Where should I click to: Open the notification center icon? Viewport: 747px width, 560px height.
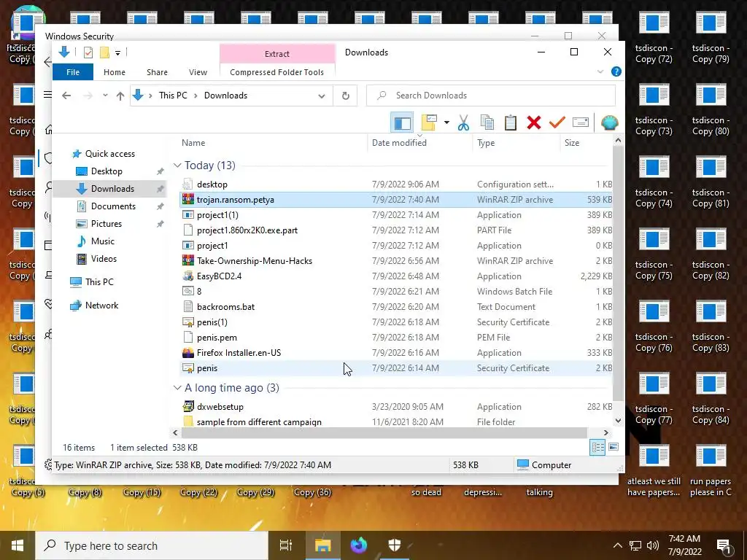[x=724, y=545]
